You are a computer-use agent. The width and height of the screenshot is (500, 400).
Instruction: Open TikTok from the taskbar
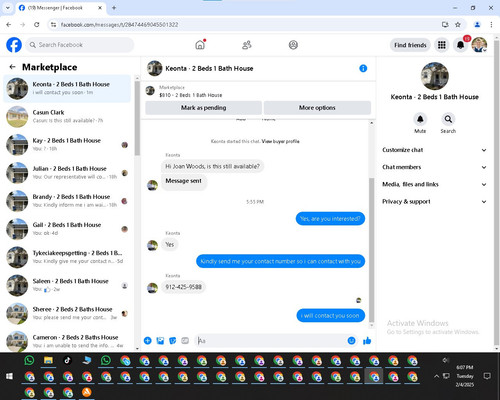click(67, 360)
